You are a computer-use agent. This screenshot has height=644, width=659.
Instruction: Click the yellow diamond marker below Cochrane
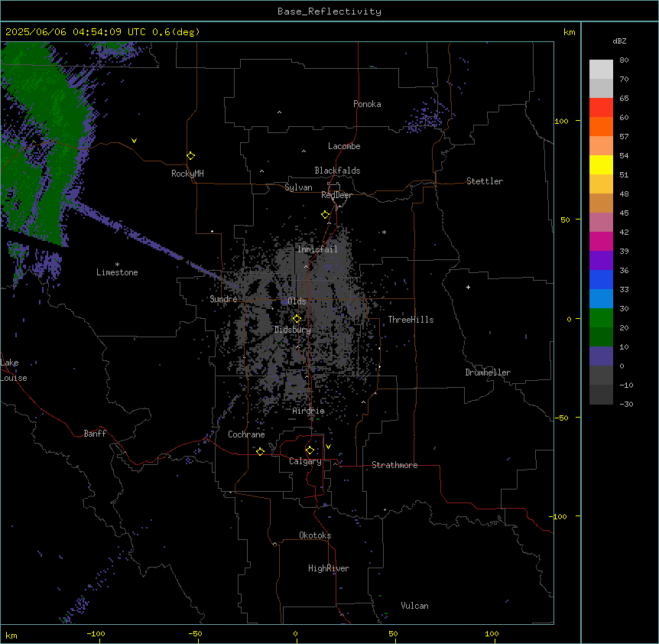260,451
